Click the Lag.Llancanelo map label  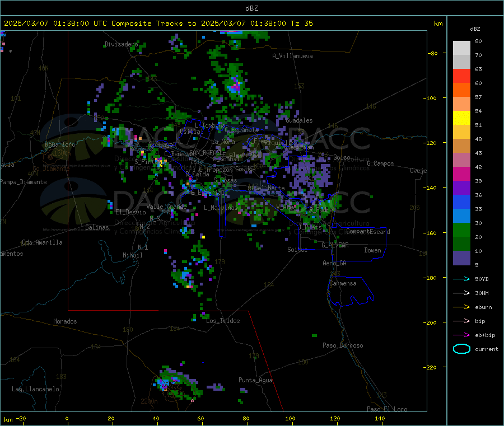coord(35,389)
